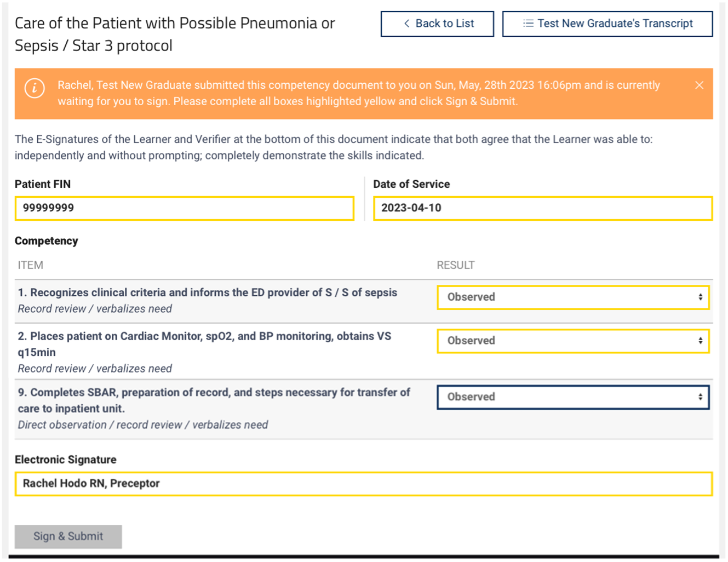Image resolution: width=728 pixels, height=562 pixels.
Task: Click the Electronic Signature field
Action: (364, 484)
